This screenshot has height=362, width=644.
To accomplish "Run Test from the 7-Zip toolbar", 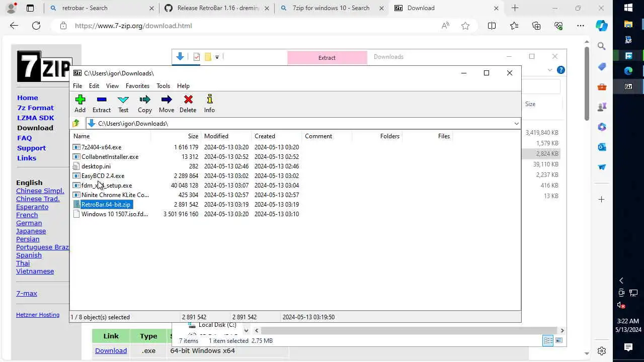I will click(x=123, y=104).
